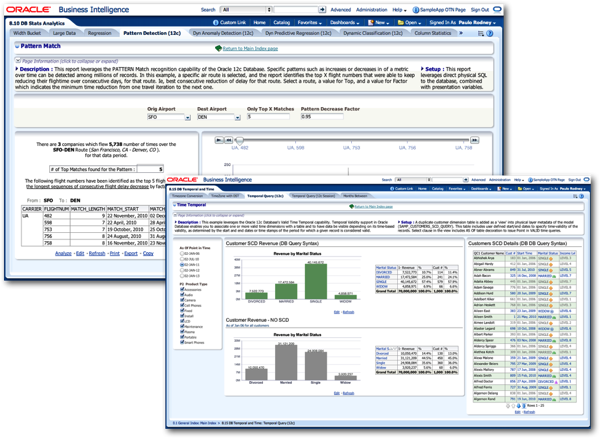Click the Export link under flights table

coord(131,253)
